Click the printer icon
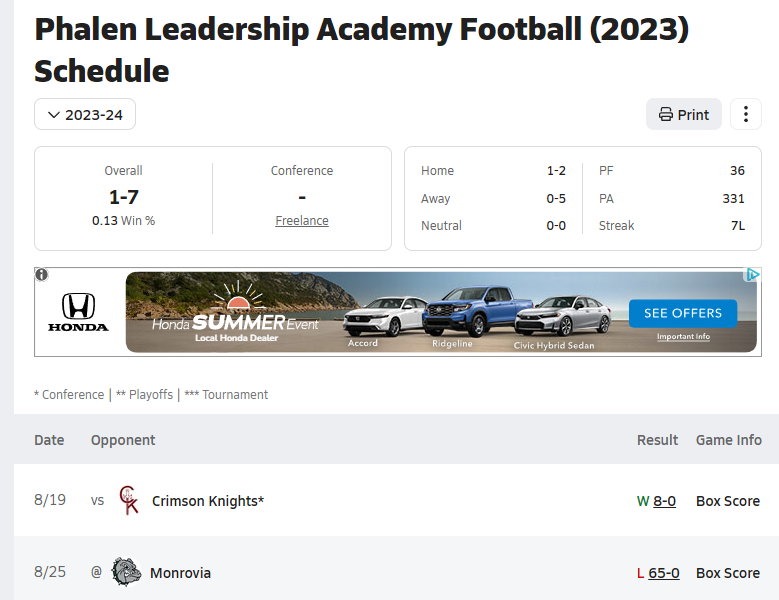 tap(666, 114)
